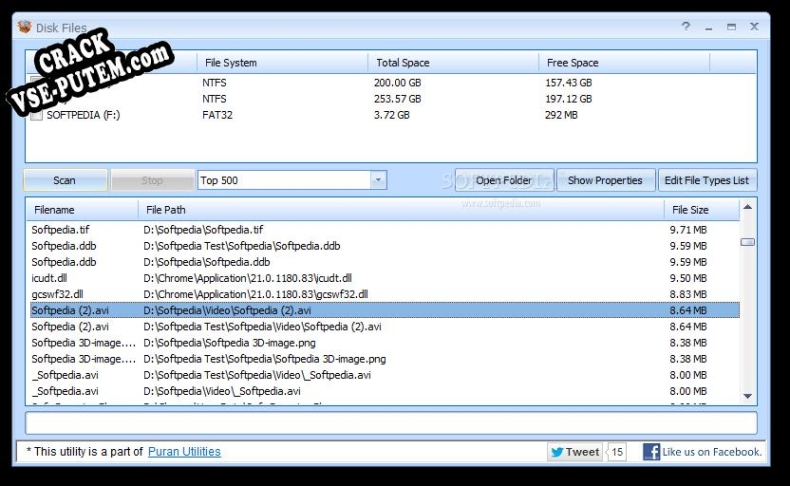Click the Show Properties button
Image resolution: width=790 pixels, height=486 pixels.
pos(605,180)
